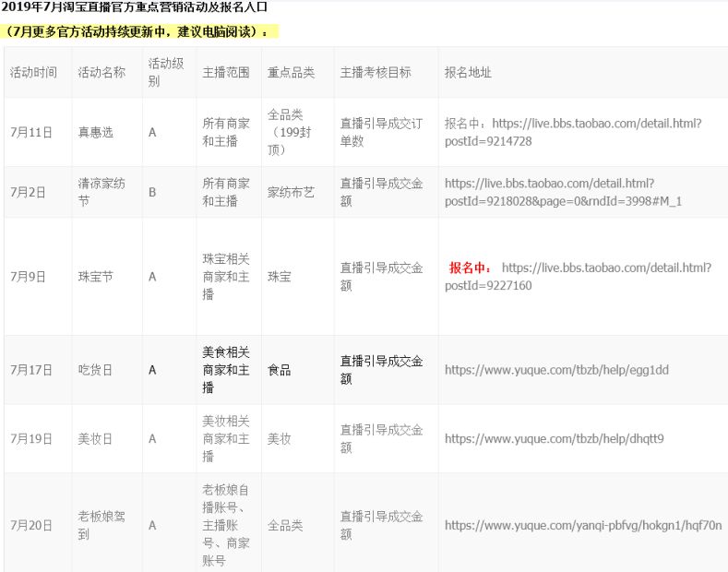Click level A in the 吃货日 row
The image size is (728, 572).
tap(152, 370)
